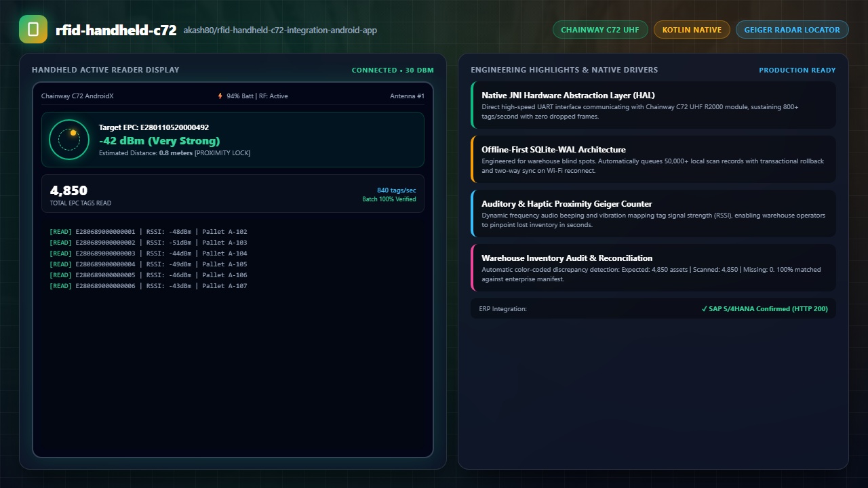Select the KOTLIN NATIVE badge

(692, 30)
